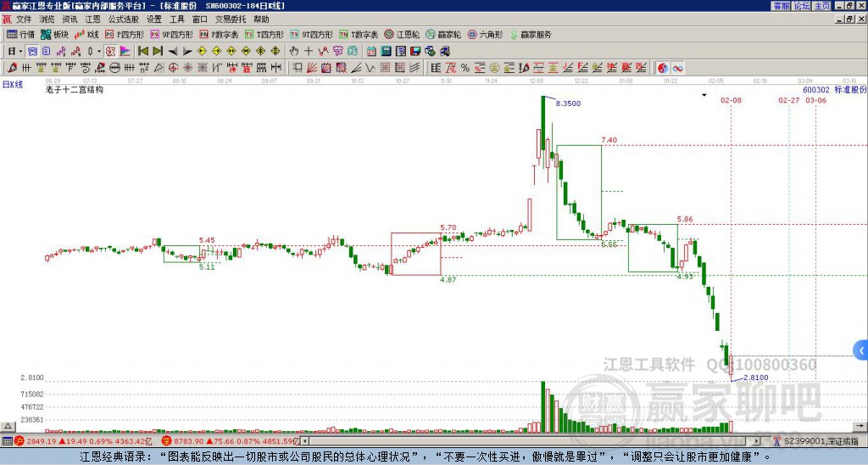Toggle the pink flag chart icon
The width and height of the screenshot is (868, 465).
[125, 51]
